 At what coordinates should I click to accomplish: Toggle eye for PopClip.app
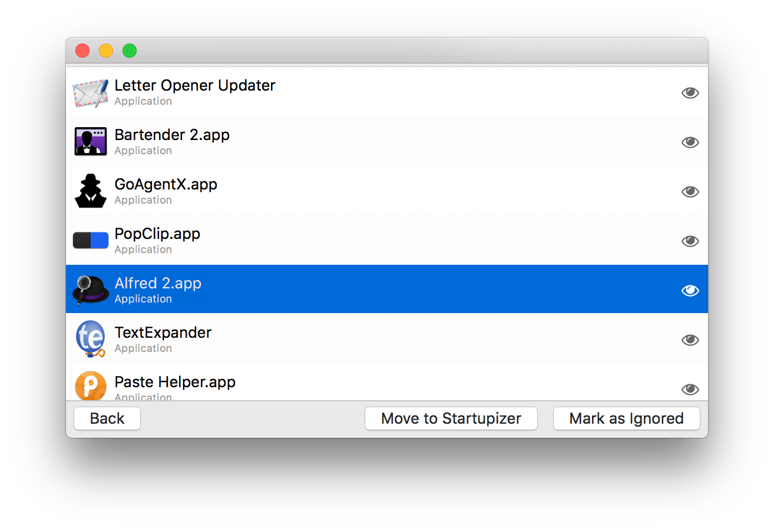point(690,241)
